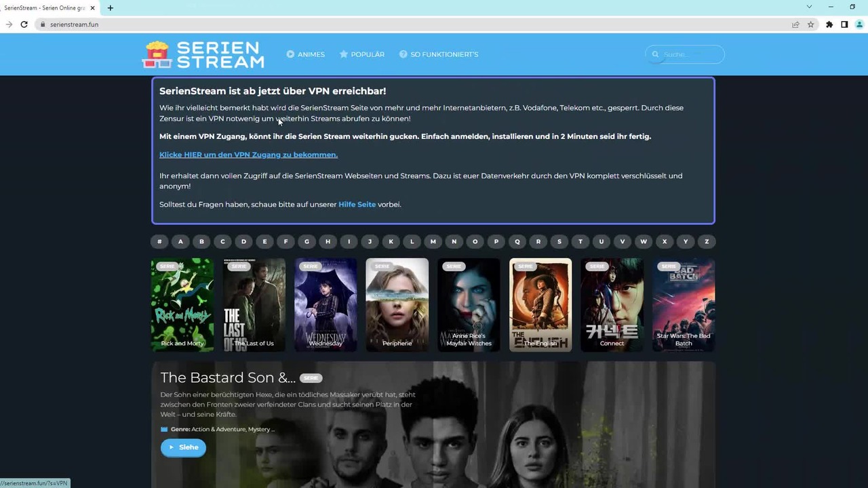The height and width of the screenshot is (488, 868).
Task: Bookmark this page with the star icon
Action: (x=810, y=24)
